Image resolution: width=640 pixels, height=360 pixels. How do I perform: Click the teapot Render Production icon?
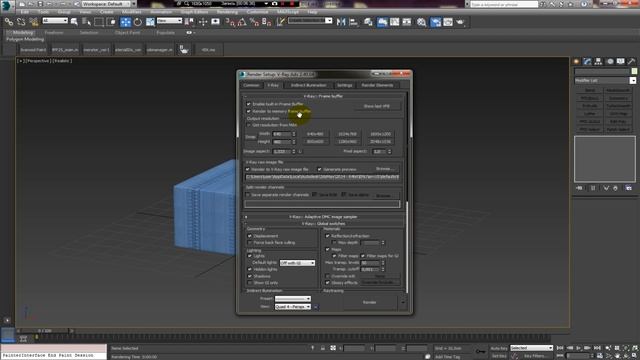pos(460,22)
